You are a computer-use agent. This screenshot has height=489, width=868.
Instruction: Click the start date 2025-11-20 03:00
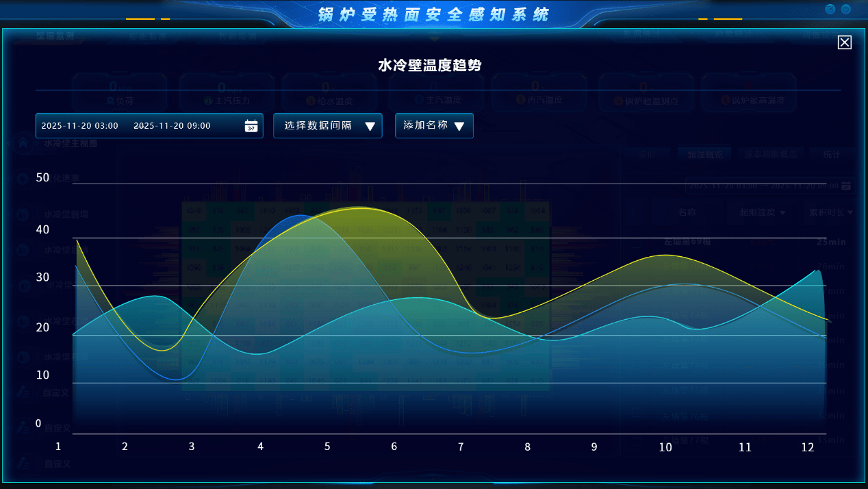click(80, 126)
